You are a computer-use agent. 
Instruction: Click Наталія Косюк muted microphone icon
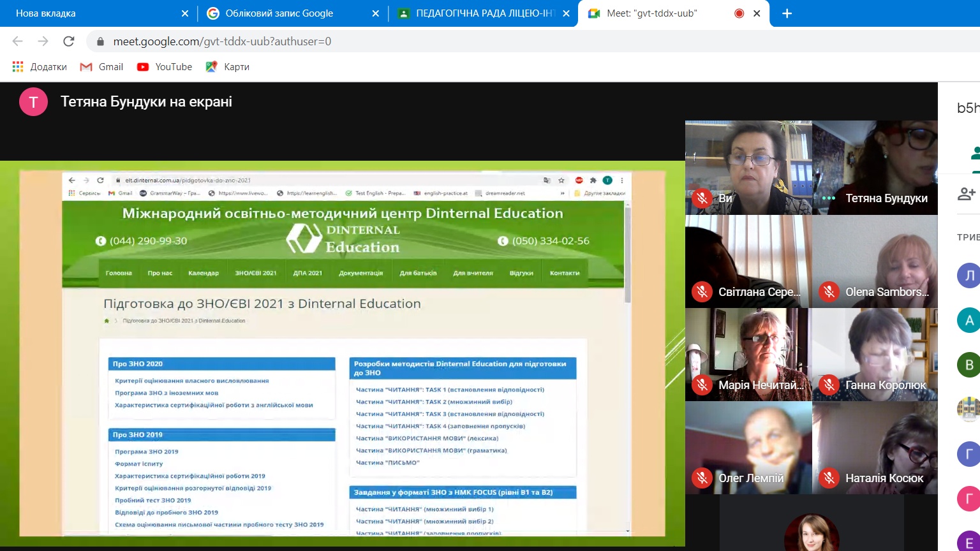829,478
